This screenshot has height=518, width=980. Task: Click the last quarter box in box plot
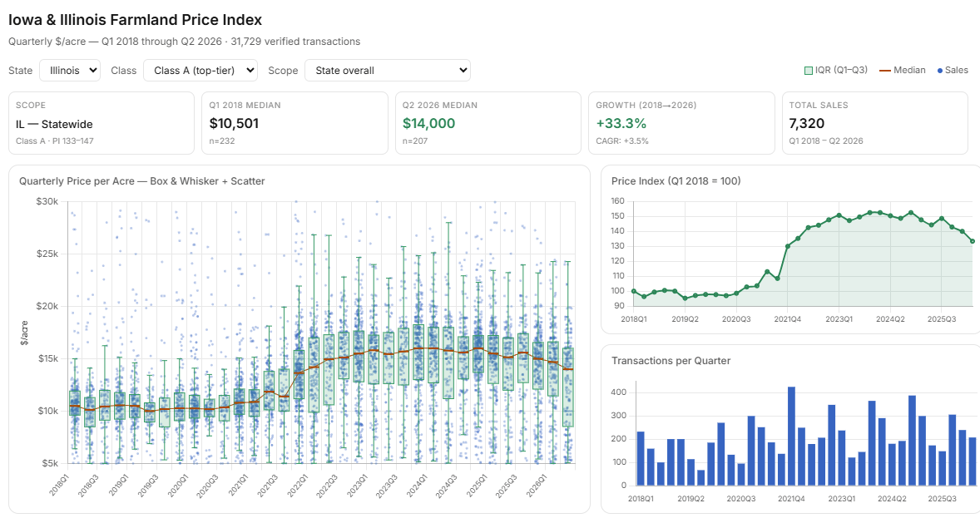[568, 387]
